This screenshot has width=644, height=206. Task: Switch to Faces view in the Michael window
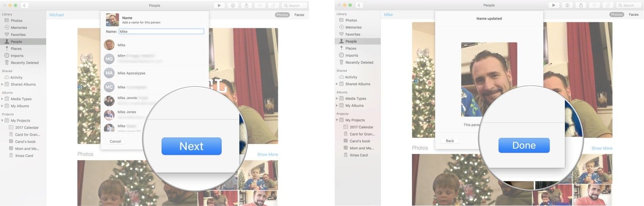299,15
